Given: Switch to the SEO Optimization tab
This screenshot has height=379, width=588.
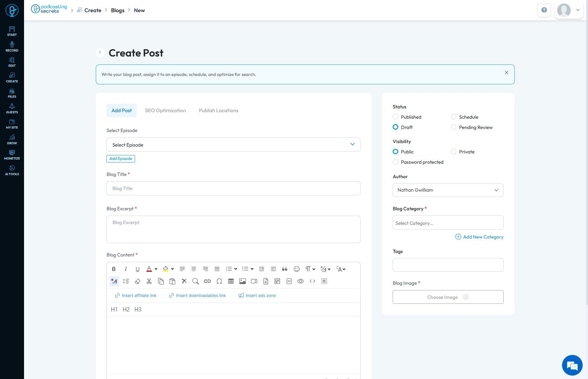Looking at the screenshot, I should click(165, 110).
